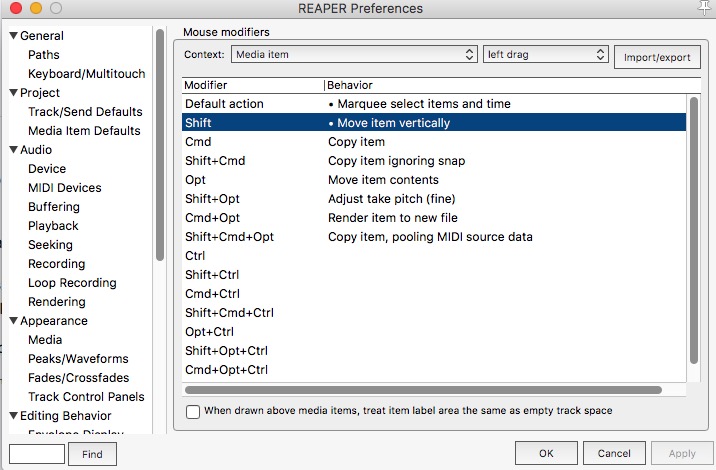The width and height of the screenshot is (716, 470).
Task: Select Keyboard/Multitouch in the sidebar
Action: pyautogui.click(x=86, y=74)
